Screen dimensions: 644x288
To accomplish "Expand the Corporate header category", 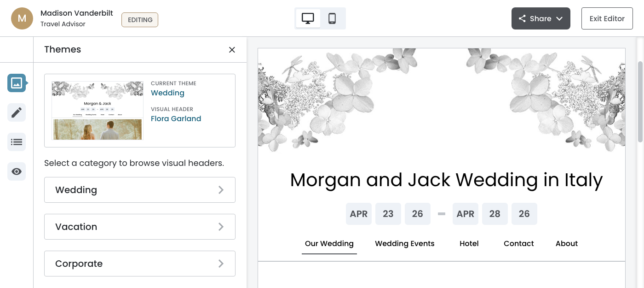I will coord(140,264).
